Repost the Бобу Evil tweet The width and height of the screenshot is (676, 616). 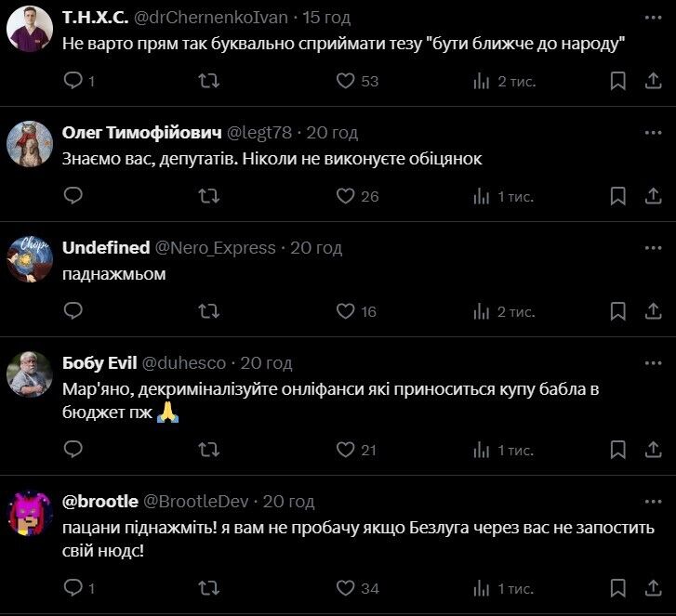click(209, 450)
